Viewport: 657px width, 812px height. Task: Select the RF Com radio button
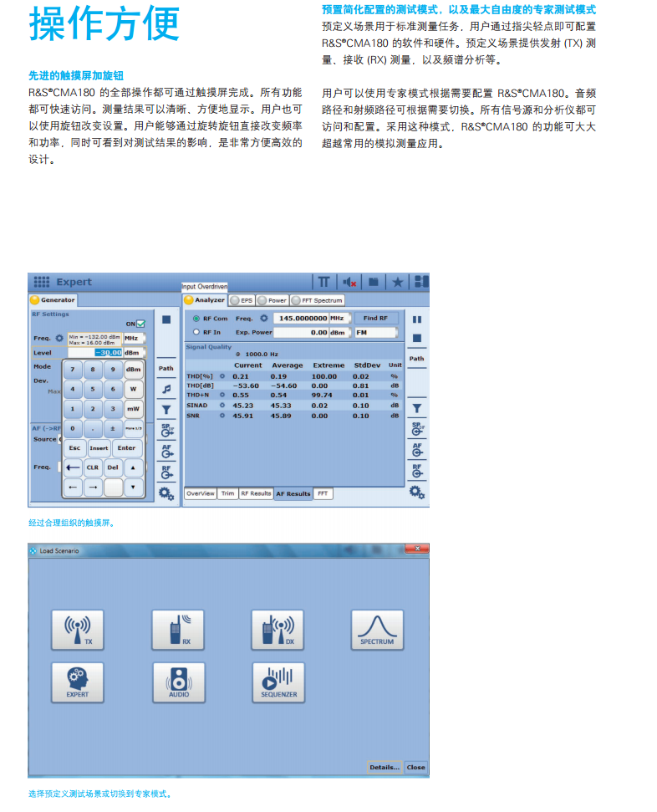point(196,319)
